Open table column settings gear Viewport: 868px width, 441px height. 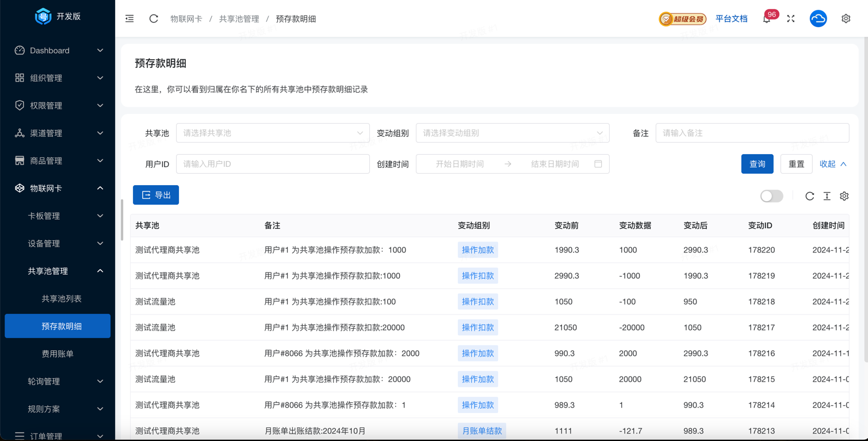click(x=844, y=196)
